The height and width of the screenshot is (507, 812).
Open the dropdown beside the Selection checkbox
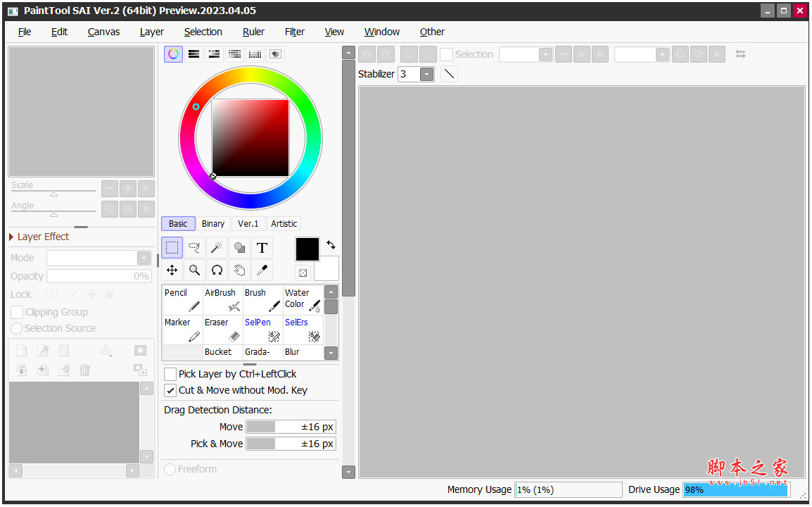[545, 54]
